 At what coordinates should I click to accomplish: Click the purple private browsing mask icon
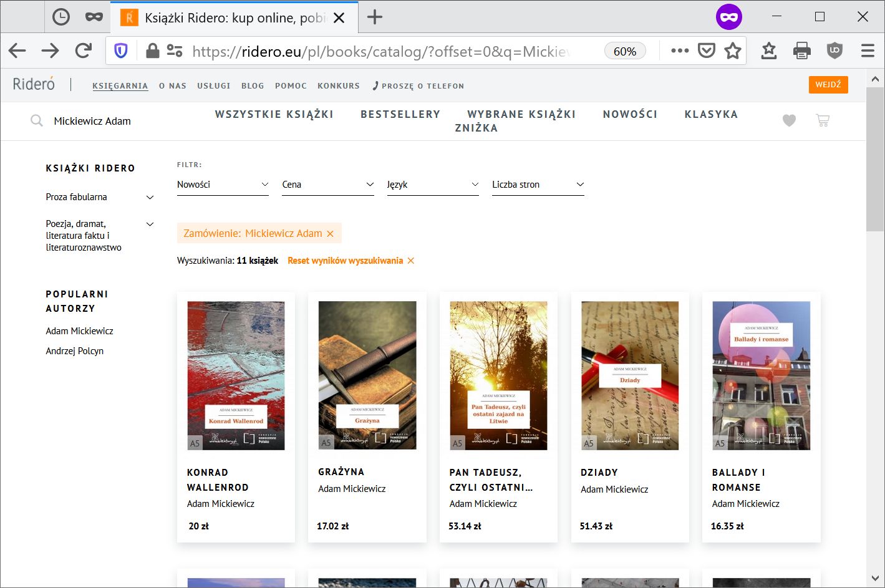click(728, 17)
